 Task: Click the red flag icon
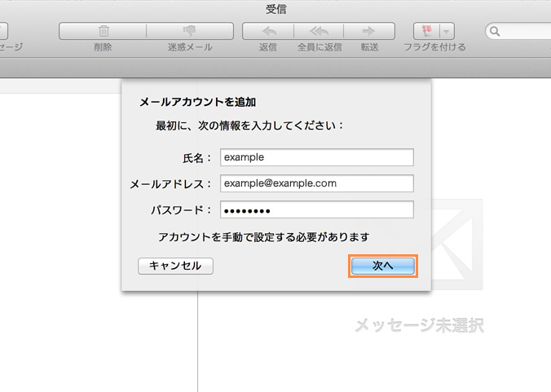click(426, 31)
